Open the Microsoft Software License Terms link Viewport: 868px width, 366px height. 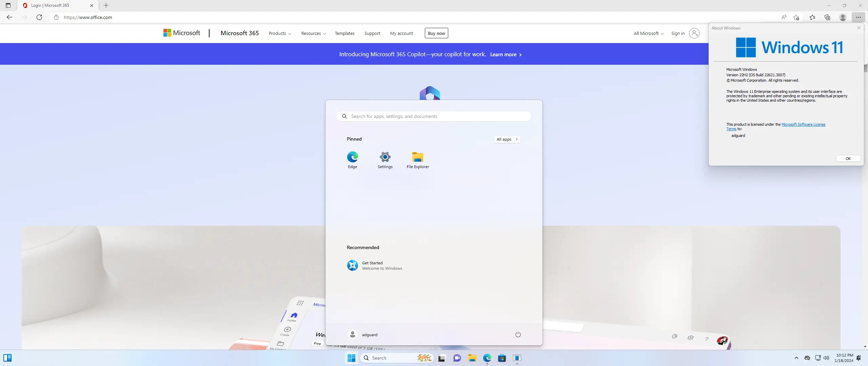click(804, 124)
